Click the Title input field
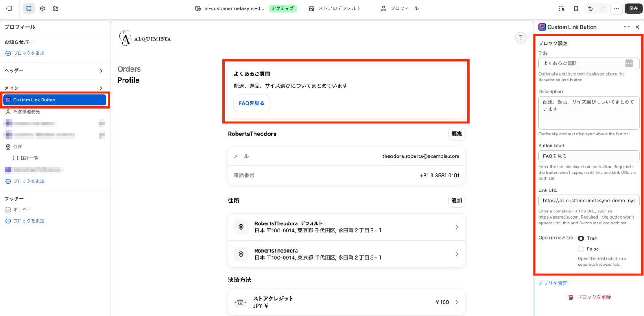The height and width of the screenshot is (316, 644). [589, 63]
